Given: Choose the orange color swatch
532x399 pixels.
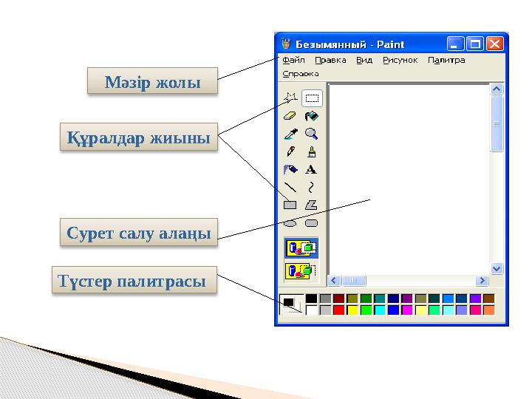Looking at the screenshot, I should point(489,310).
